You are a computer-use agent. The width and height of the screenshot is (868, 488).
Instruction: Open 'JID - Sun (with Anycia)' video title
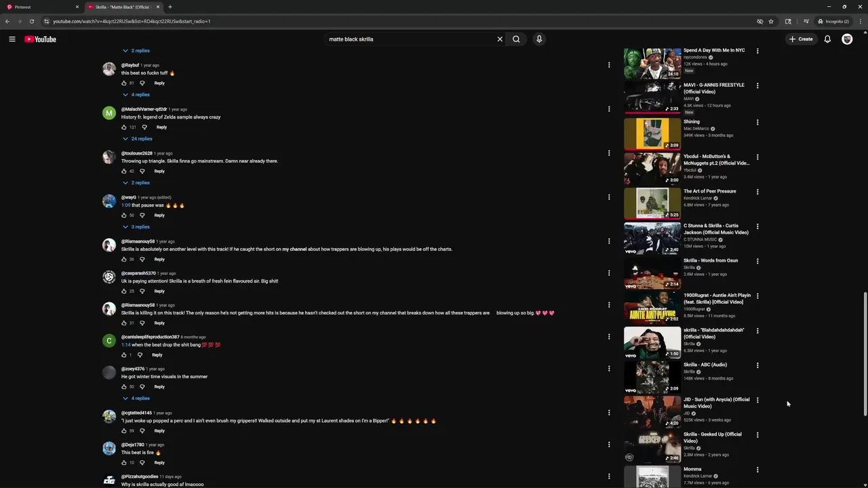pyautogui.click(x=716, y=403)
